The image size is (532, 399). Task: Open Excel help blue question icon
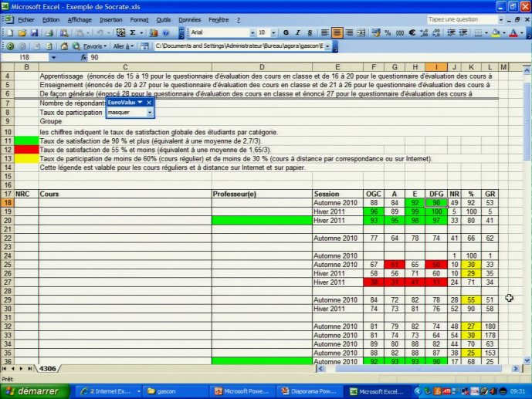click(x=165, y=33)
